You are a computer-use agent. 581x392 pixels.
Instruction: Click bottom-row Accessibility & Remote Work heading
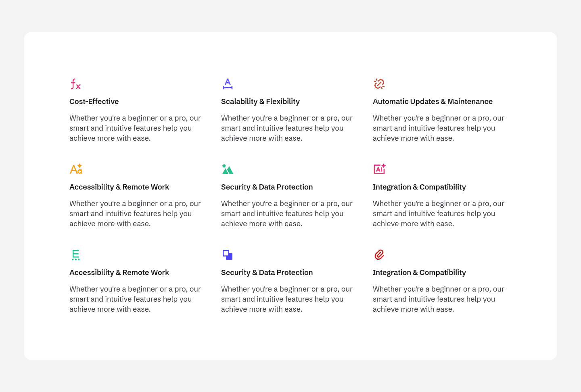tap(119, 273)
